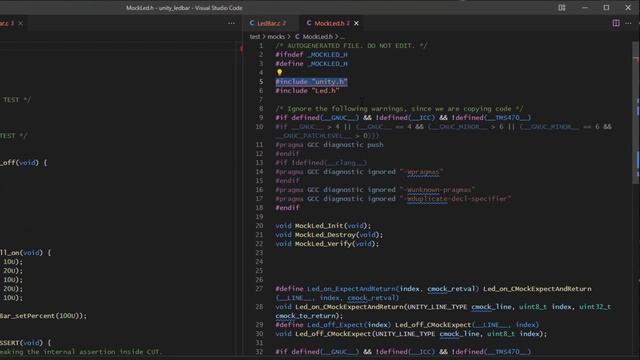
Task: Click 'Bar_setPercent(100U));' in left editor
Action: click(43, 316)
